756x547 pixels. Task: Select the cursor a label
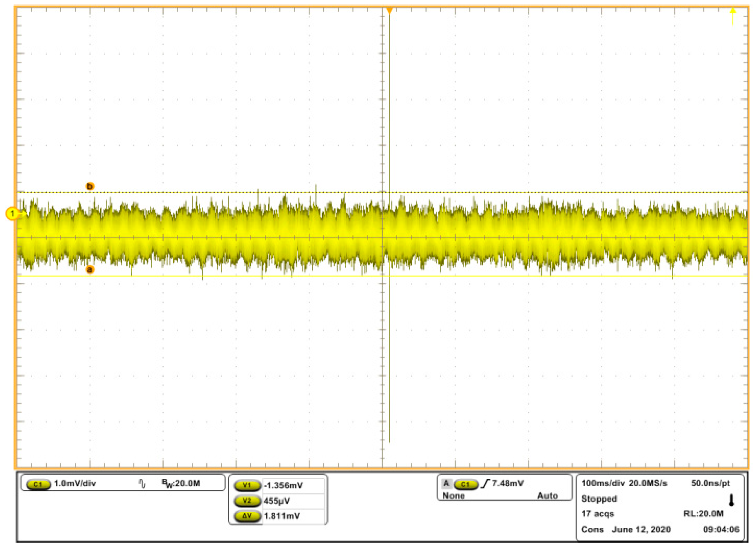[x=90, y=269]
